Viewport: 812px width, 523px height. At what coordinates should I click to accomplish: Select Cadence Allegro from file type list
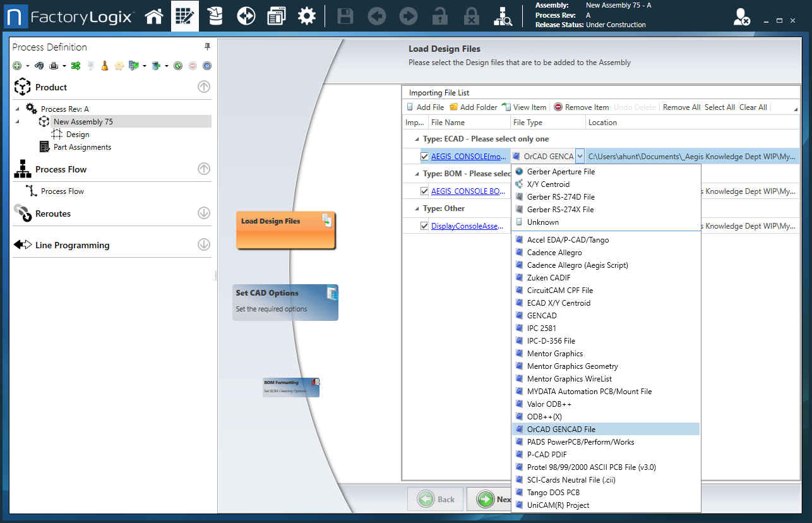pyautogui.click(x=554, y=253)
